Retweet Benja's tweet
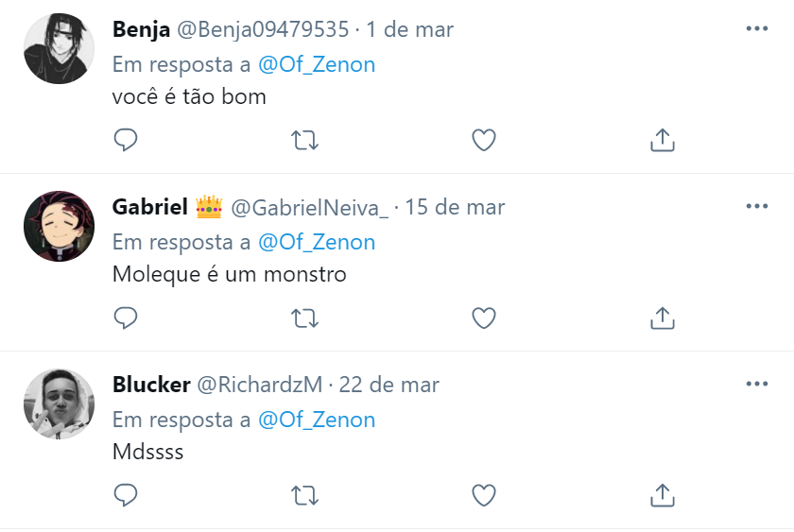This screenshot has width=794, height=532. pyautogui.click(x=304, y=141)
